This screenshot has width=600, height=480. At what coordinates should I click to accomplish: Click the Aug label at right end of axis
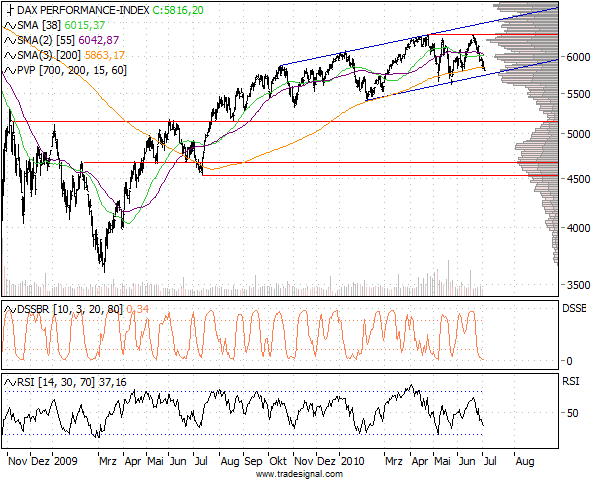click(523, 463)
